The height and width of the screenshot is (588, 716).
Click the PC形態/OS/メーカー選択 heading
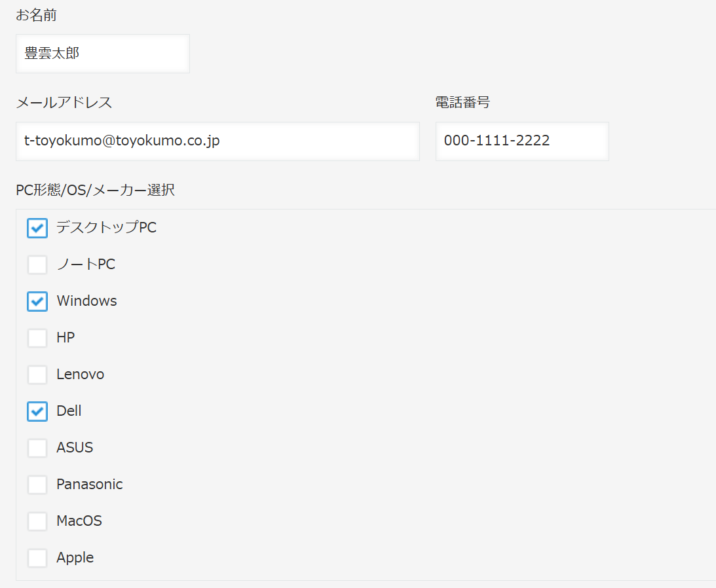[x=96, y=190]
